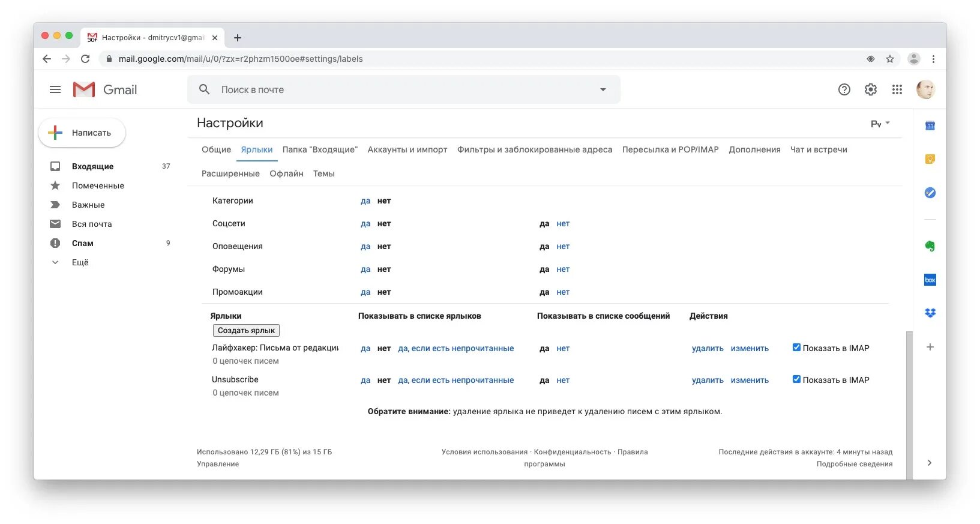The image size is (980, 524).
Task: Switch to the Дополнения tab
Action: point(754,149)
